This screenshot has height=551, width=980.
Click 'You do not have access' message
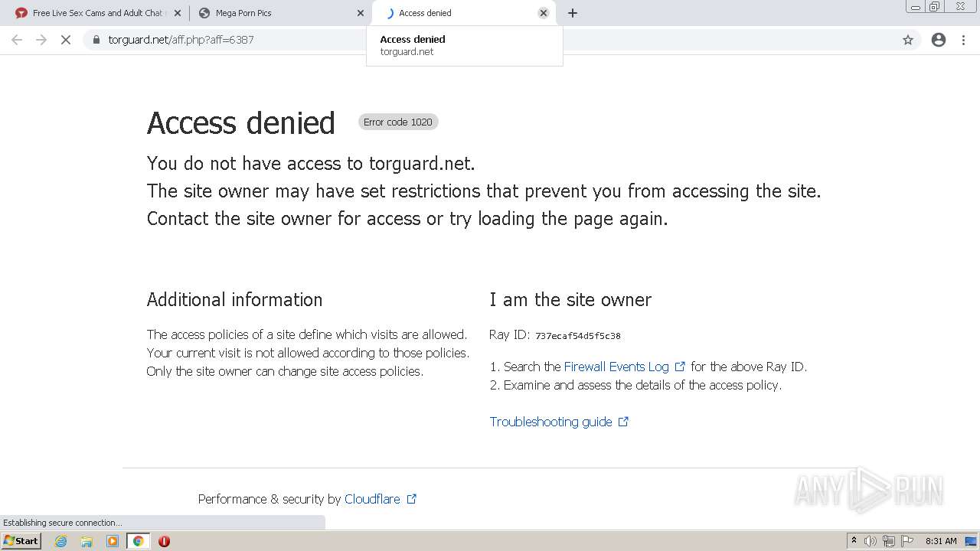(311, 164)
